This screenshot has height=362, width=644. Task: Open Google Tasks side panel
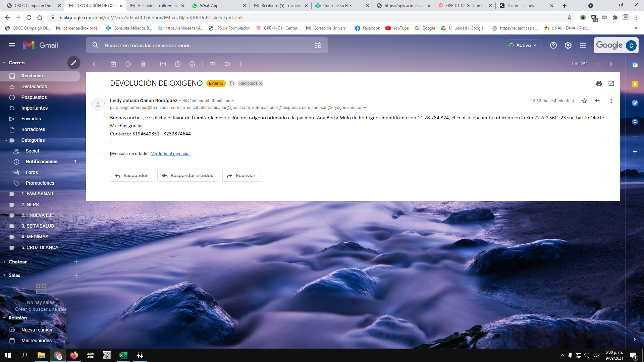[635, 103]
